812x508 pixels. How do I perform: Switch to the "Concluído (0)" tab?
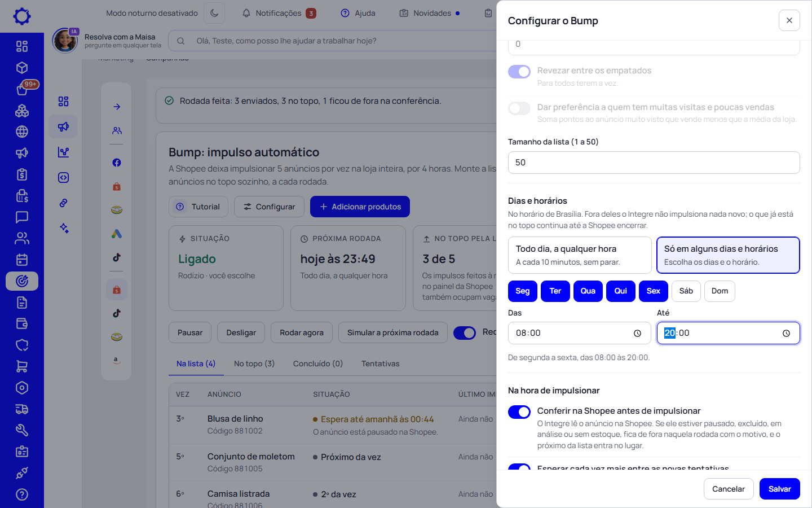coord(318,364)
